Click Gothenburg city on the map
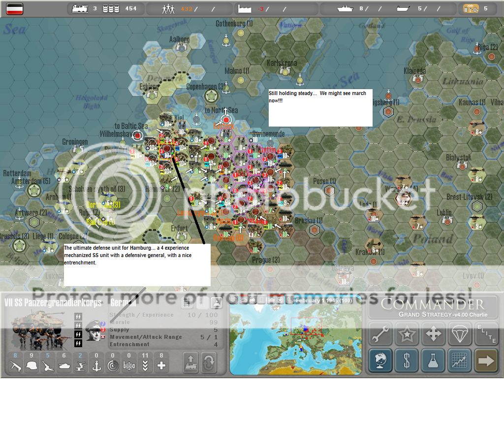The width and height of the screenshot is (504, 425). (241, 33)
